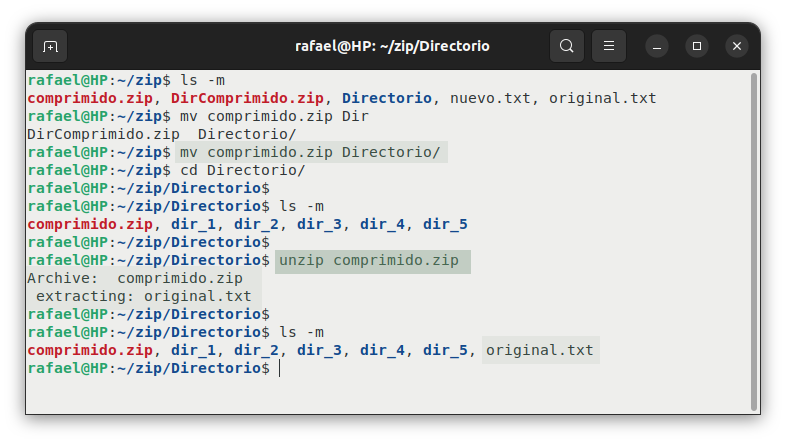Click 'original.txt' highlighted in last listing
This screenshot has width=786, height=443.
(540, 350)
